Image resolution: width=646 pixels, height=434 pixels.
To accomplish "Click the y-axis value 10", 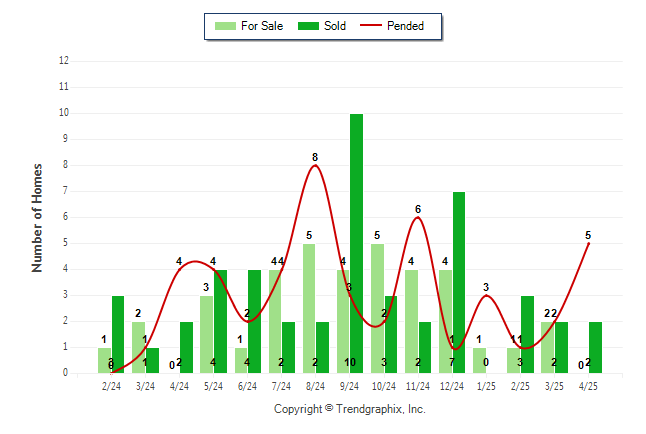I will (64, 113).
